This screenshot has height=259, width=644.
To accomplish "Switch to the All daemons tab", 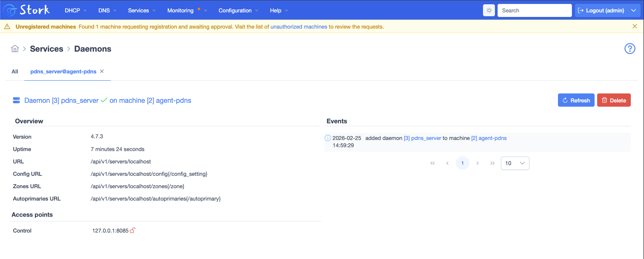I will pyautogui.click(x=15, y=71).
